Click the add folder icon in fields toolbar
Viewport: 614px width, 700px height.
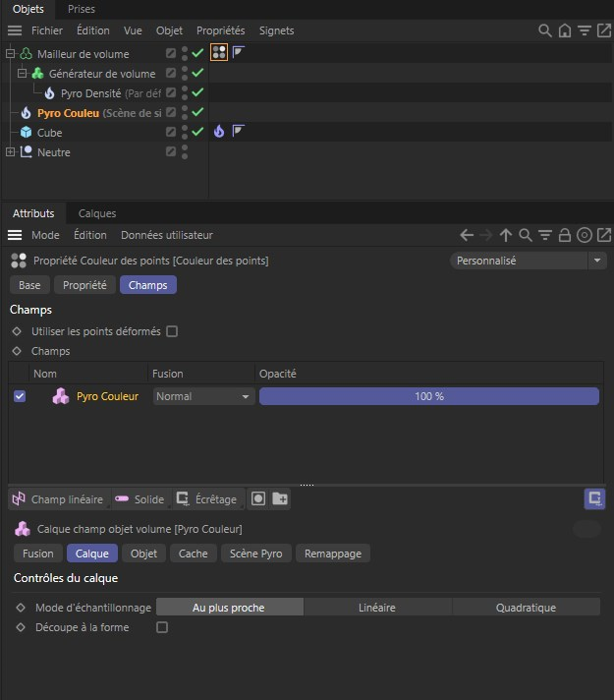coord(280,499)
